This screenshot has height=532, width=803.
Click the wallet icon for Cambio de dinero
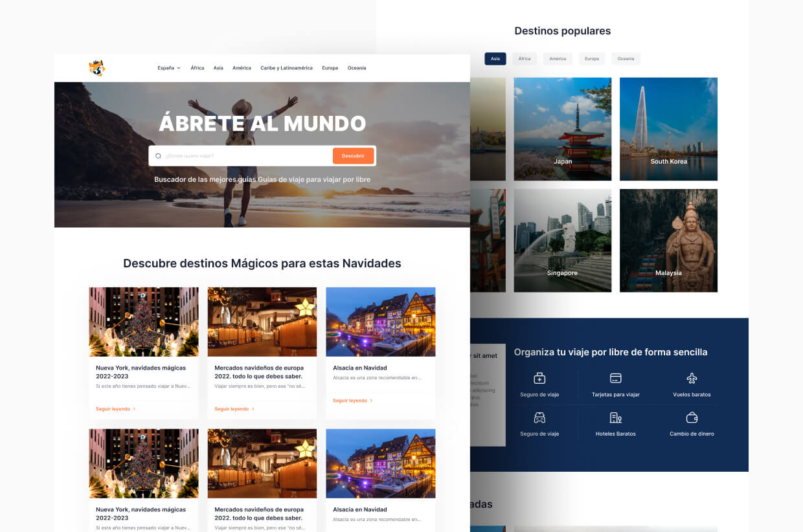click(x=692, y=417)
